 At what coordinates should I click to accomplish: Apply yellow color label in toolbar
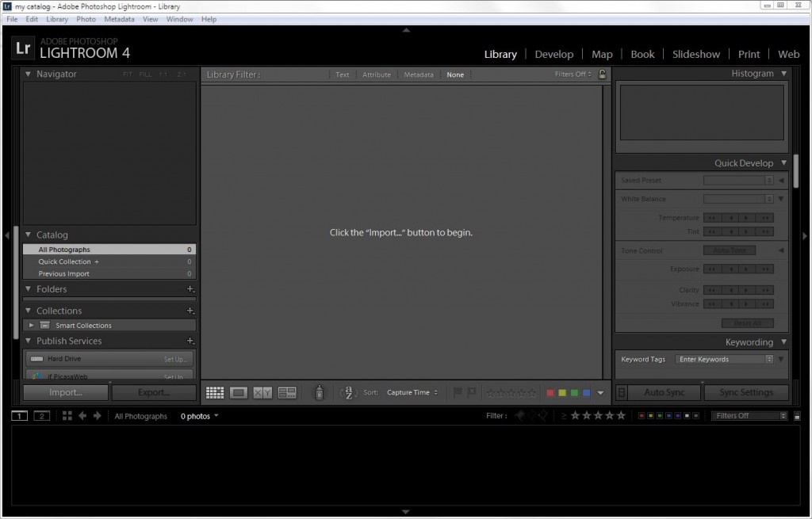[562, 393]
